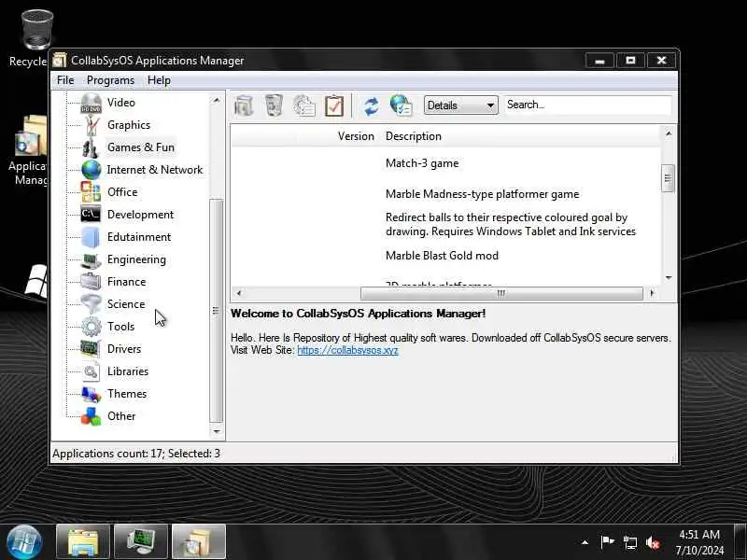Viewport: 747px width, 560px height.
Task: Click the Applications Manager taskbar button
Action: pyautogui.click(x=198, y=542)
